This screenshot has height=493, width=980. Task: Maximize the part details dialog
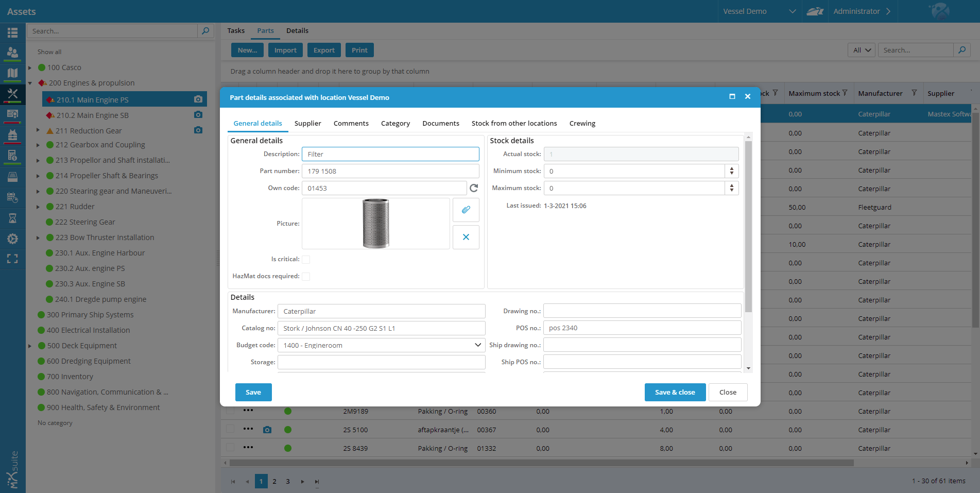pyautogui.click(x=732, y=97)
